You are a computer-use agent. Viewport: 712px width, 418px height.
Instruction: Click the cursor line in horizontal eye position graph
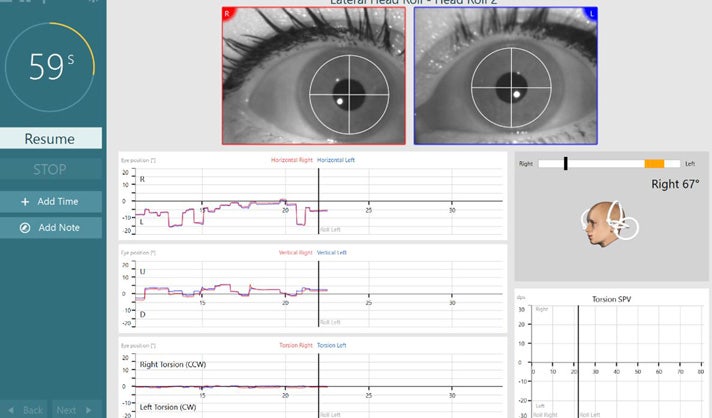pos(318,201)
